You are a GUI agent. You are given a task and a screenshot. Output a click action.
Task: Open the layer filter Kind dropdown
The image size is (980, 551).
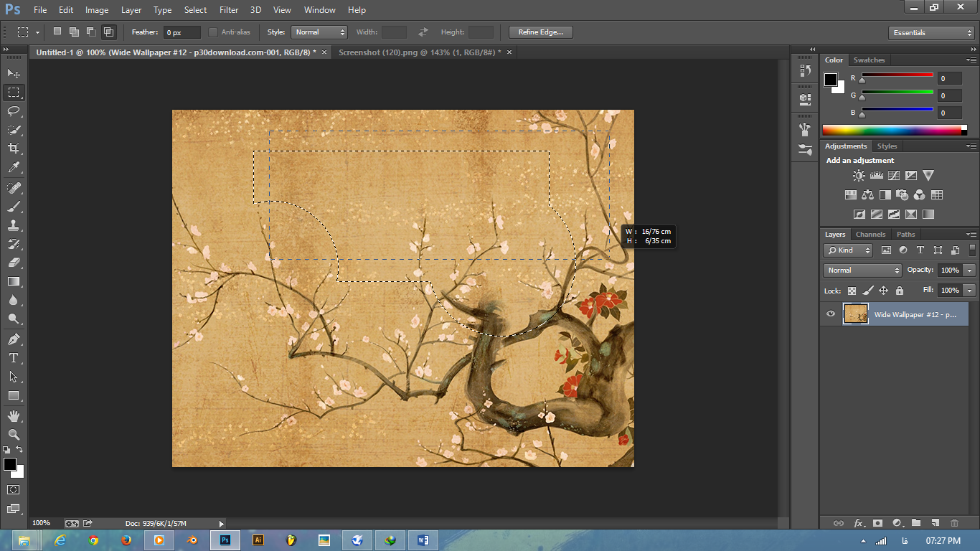pyautogui.click(x=848, y=250)
